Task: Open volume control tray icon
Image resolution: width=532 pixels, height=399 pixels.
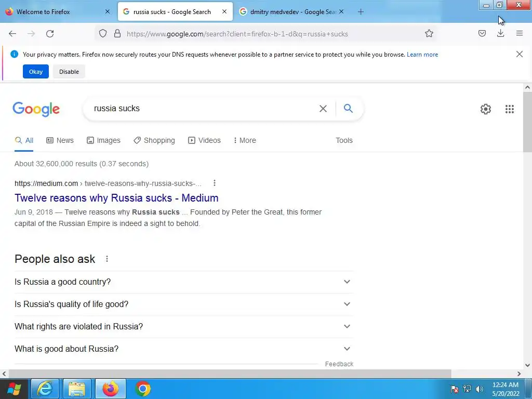Action: 480,389
